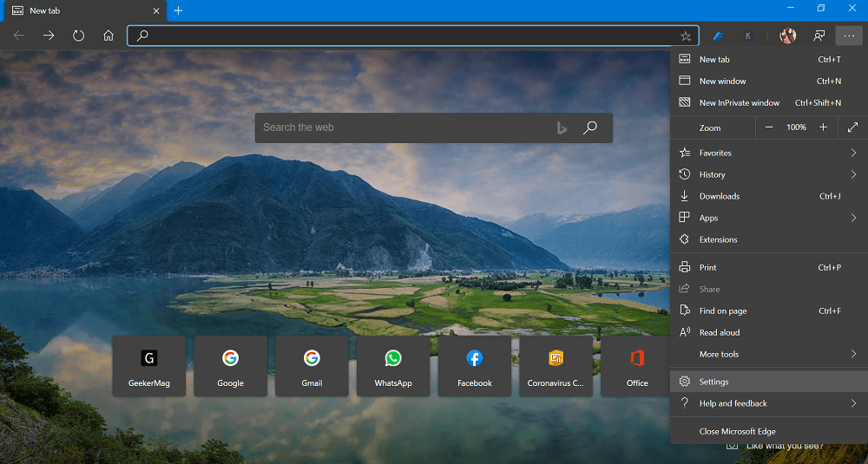868x464 pixels.
Task: Go to the home page icon
Action: click(108, 36)
